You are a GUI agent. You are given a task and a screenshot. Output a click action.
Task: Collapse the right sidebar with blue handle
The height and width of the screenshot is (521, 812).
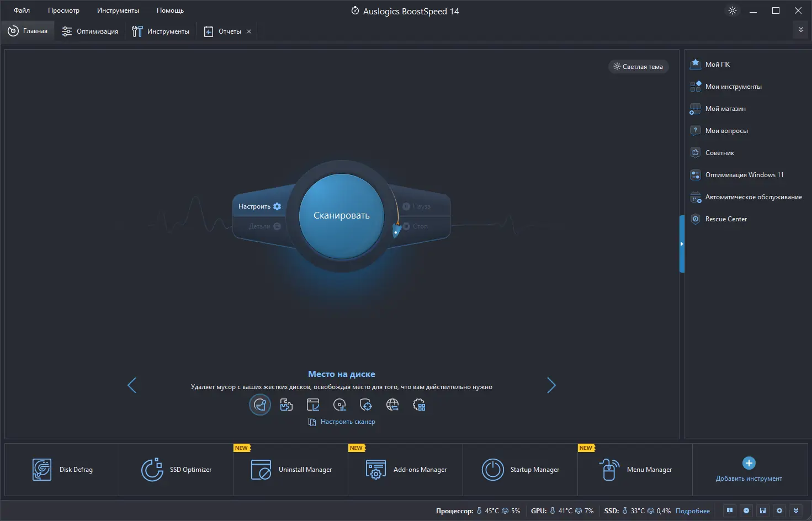682,244
